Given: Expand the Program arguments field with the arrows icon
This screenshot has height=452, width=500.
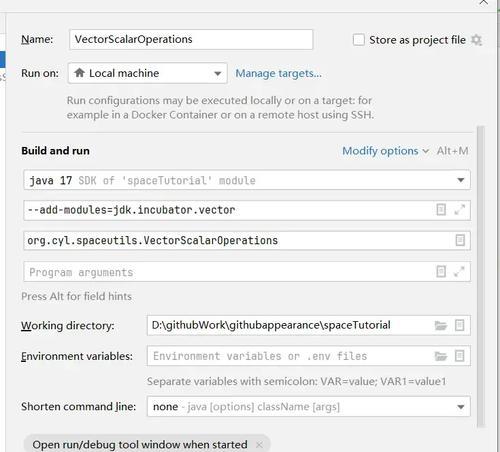Looking at the screenshot, I should (459, 272).
